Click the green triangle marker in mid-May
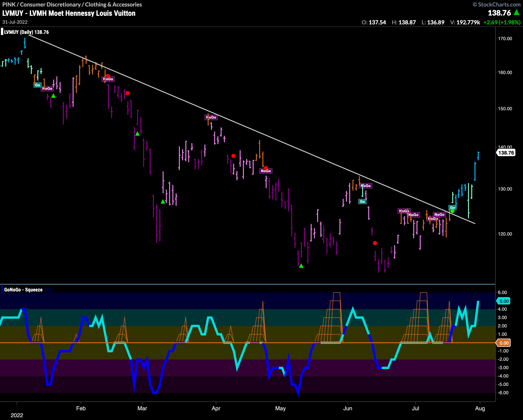Viewport: 523px width, 420px height. click(301, 266)
